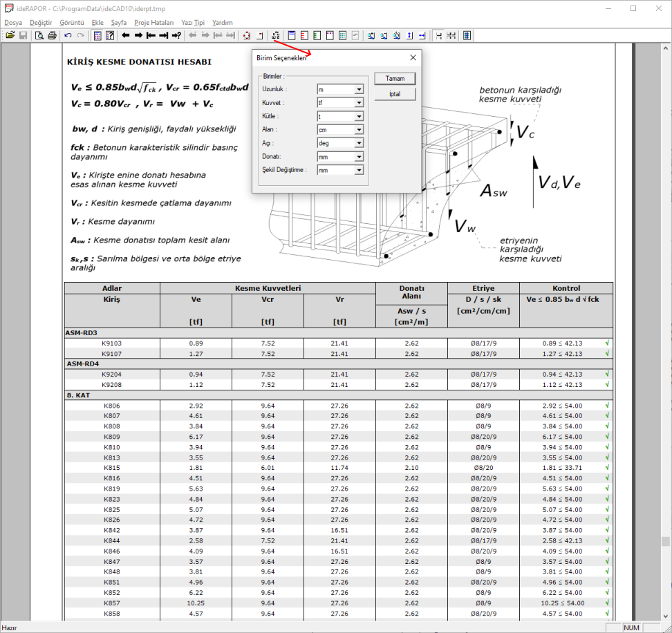Open the Açı unit dropdown
The height and width of the screenshot is (633, 672).
359,143
